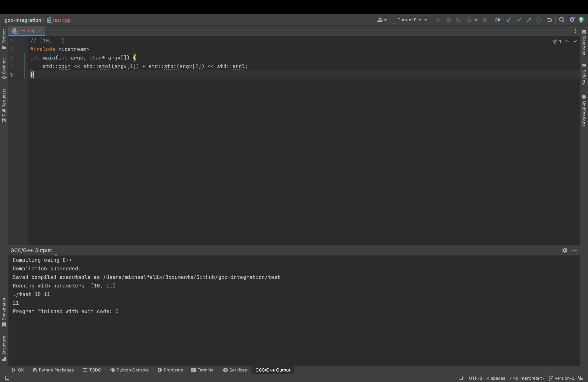This screenshot has height=382, width=588.
Task: Click the Run play button
Action: pos(438,20)
